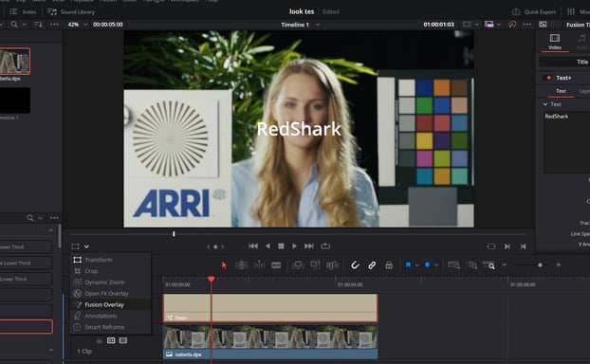Open the Index panel
590x364 pixels.
pyautogui.click(x=23, y=12)
